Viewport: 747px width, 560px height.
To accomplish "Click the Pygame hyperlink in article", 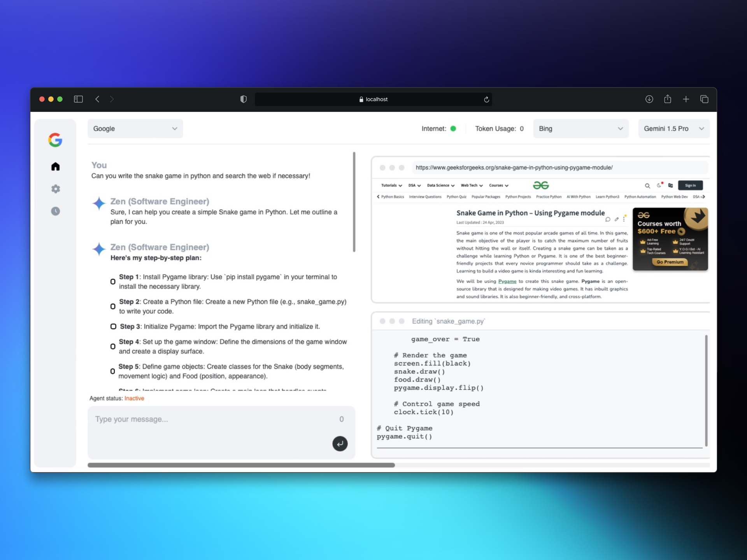I will 507,282.
